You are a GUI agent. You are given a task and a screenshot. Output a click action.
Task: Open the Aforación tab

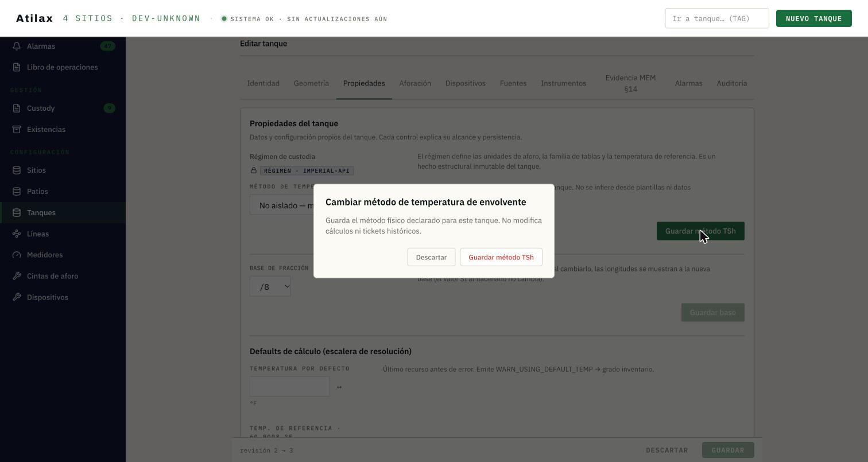(x=415, y=83)
